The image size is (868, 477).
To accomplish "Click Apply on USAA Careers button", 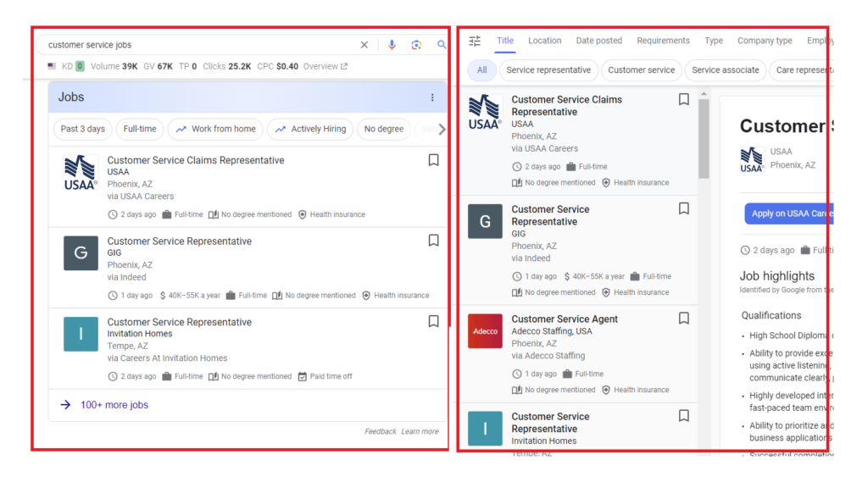I will coord(788,214).
